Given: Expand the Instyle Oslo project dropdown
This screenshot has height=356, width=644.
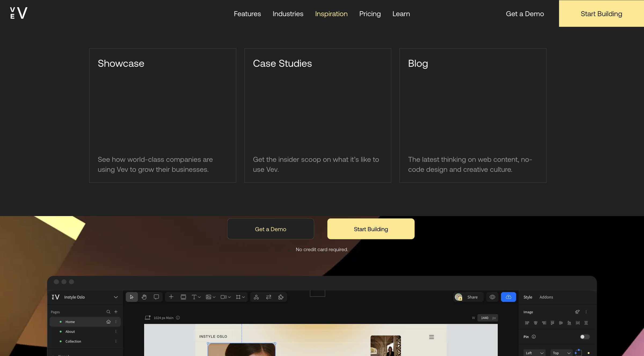Looking at the screenshot, I should (x=116, y=297).
